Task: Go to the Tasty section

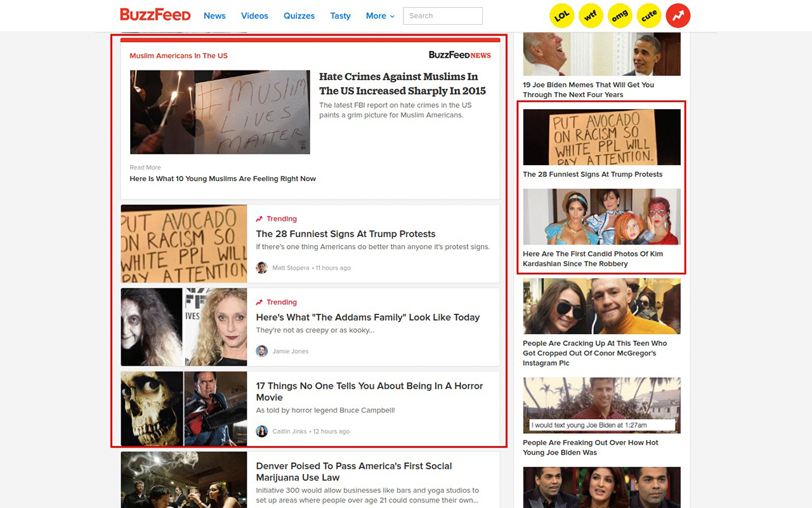Action: click(340, 16)
